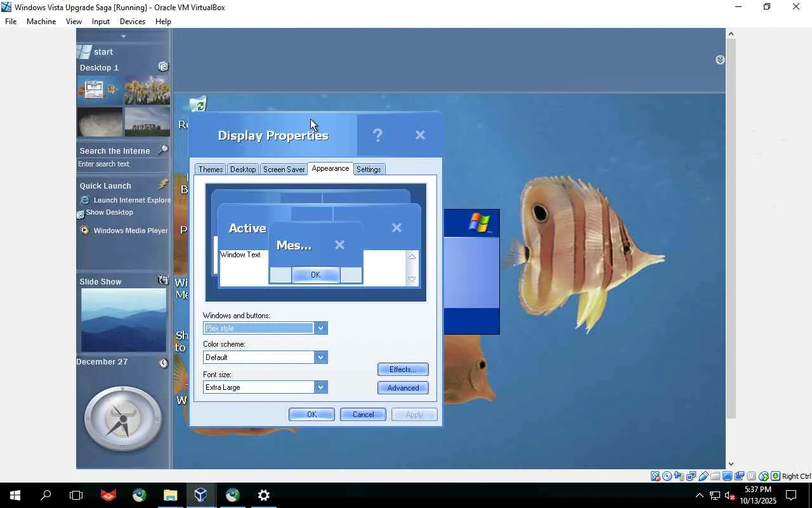Select the yellow flowers desktop thumbnail
Screen dimensions: 812x508
[147, 90]
